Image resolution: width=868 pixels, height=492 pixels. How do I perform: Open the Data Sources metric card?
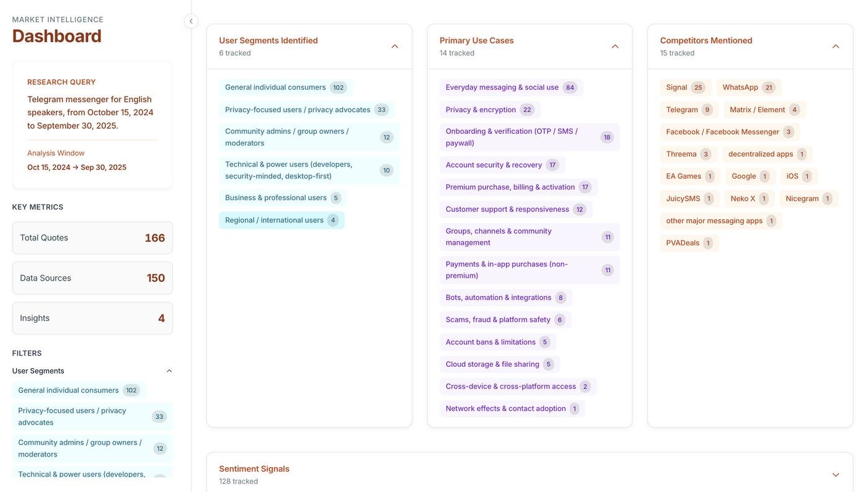pos(92,278)
